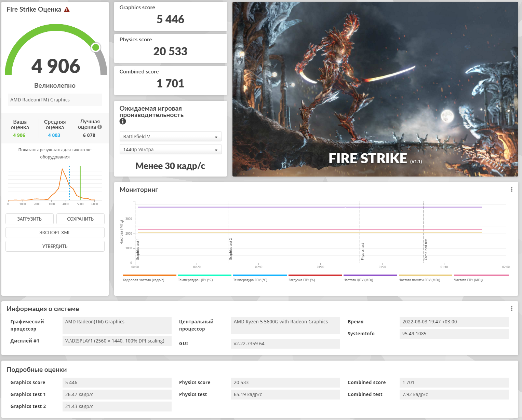Screen dimensions: 522x420
Task: Click the info icon under Ожидаемая игровая производительность
Action: point(123,121)
